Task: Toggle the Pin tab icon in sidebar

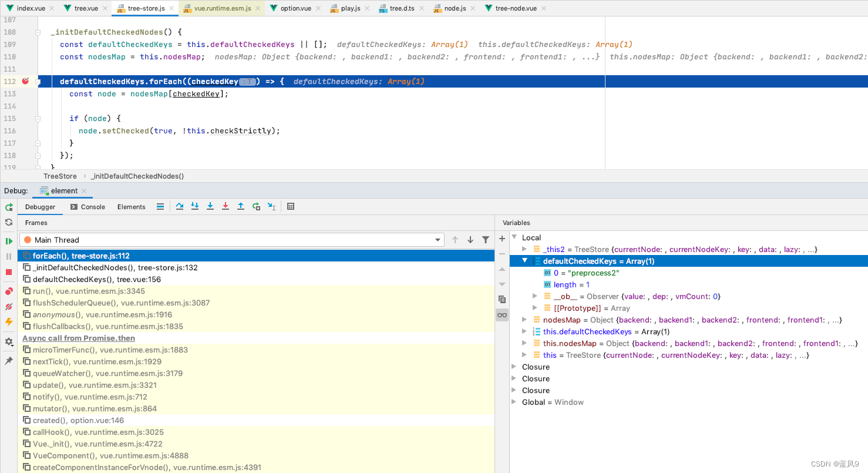Action: tap(9, 361)
